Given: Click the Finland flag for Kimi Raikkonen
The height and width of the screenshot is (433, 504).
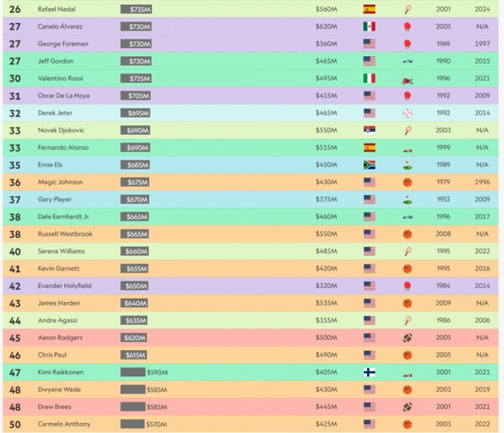Looking at the screenshot, I should tap(369, 372).
